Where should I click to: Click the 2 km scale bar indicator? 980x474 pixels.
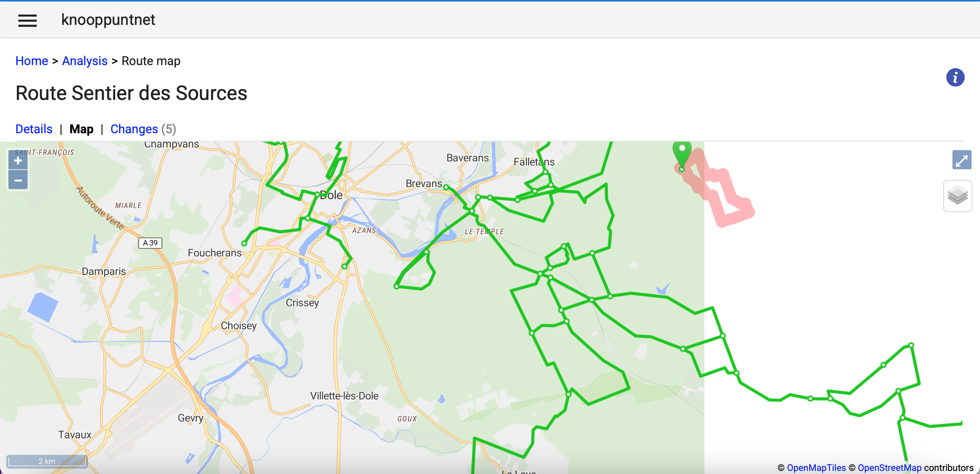47,461
